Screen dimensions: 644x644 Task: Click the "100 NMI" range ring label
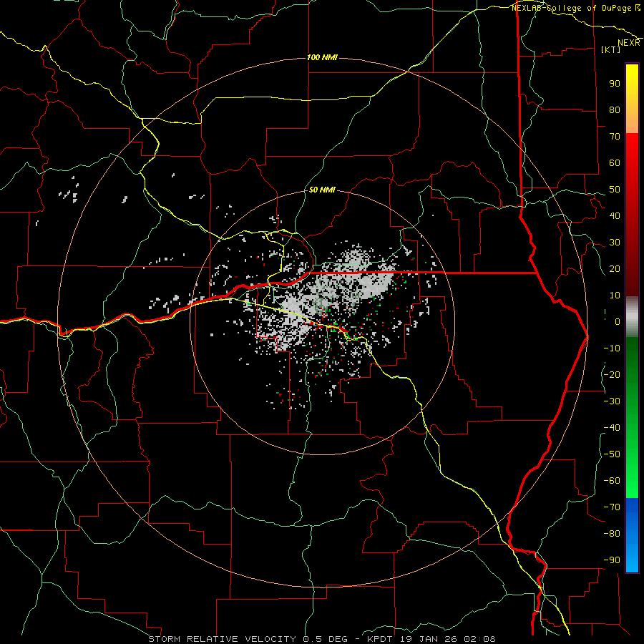click(322, 57)
